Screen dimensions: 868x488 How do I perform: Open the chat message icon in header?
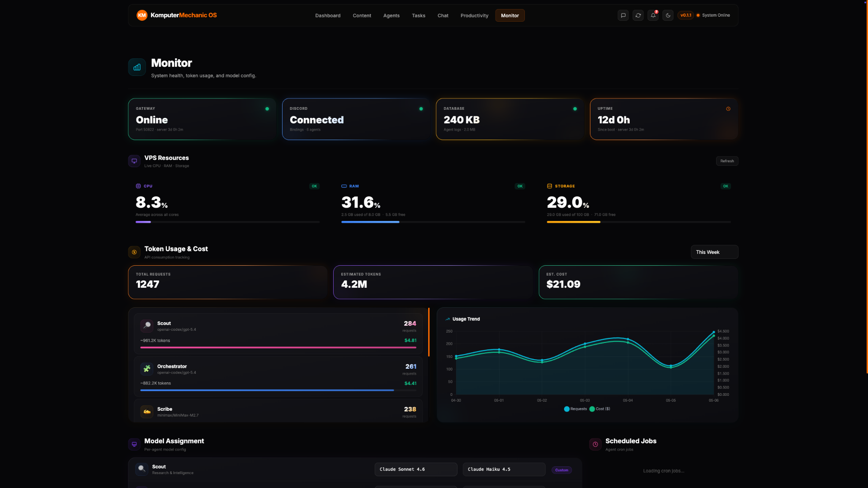coord(623,15)
